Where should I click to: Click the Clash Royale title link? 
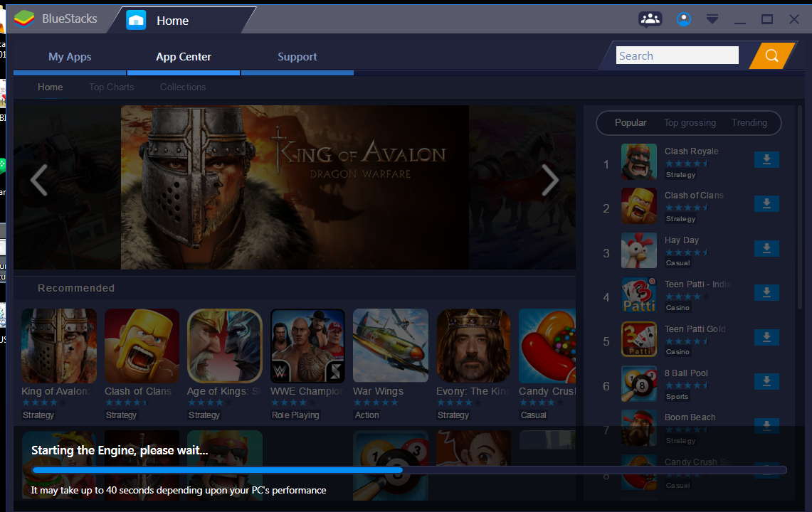[x=691, y=151]
